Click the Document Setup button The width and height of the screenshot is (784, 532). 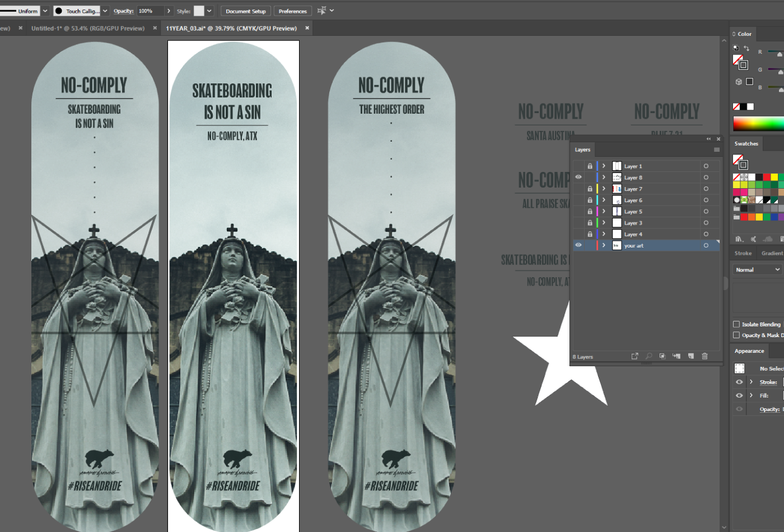[x=246, y=11]
